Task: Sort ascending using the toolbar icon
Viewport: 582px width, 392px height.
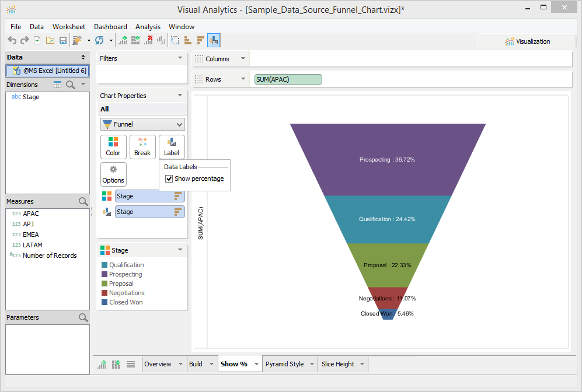Action: pos(188,40)
